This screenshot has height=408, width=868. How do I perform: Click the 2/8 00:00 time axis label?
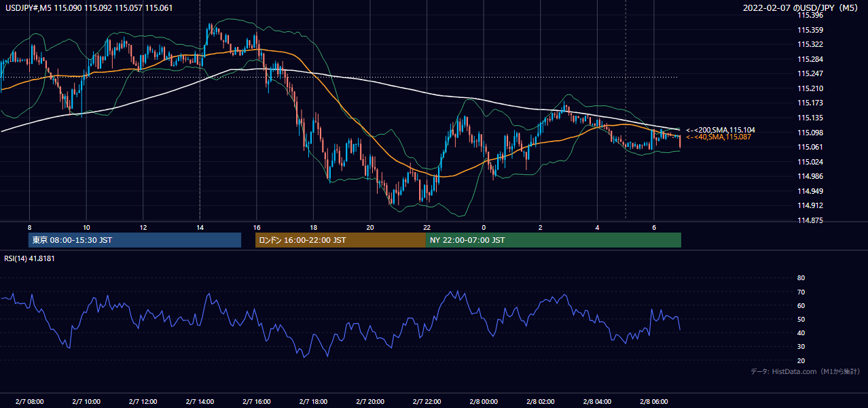[484, 402]
